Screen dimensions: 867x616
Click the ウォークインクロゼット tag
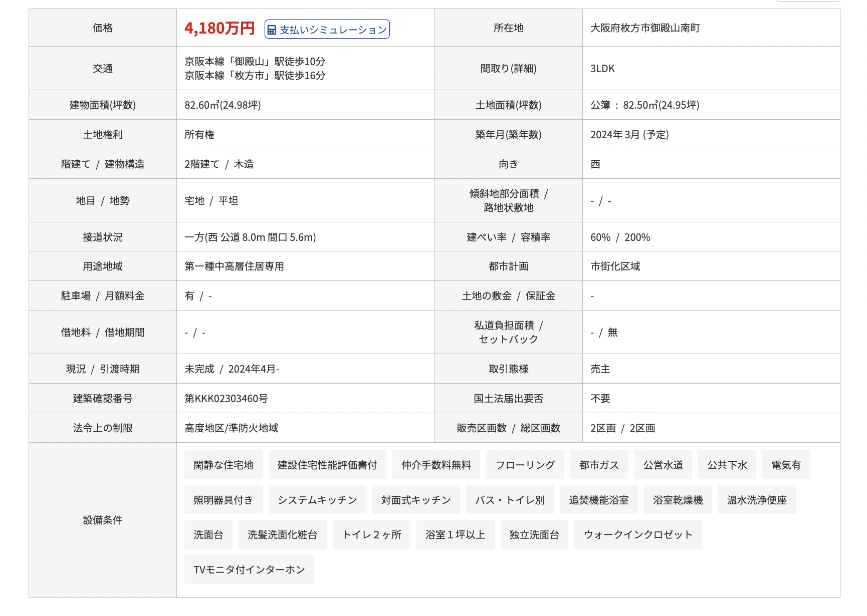point(638,534)
